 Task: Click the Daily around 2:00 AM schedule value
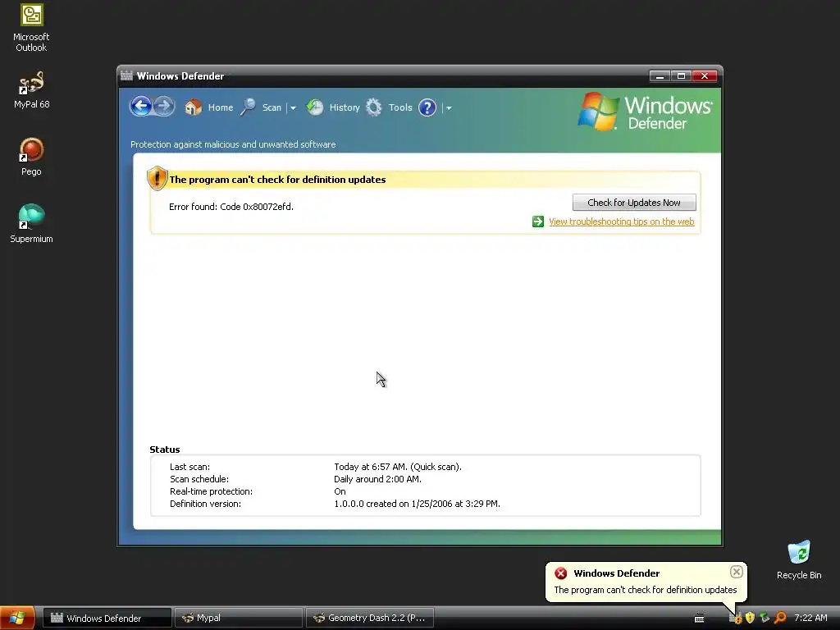[x=377, y=479]
